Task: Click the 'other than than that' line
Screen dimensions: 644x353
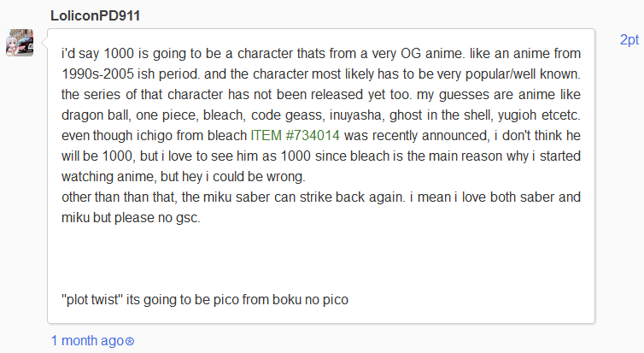Action: pyautogui.click(x=321, y=197)
